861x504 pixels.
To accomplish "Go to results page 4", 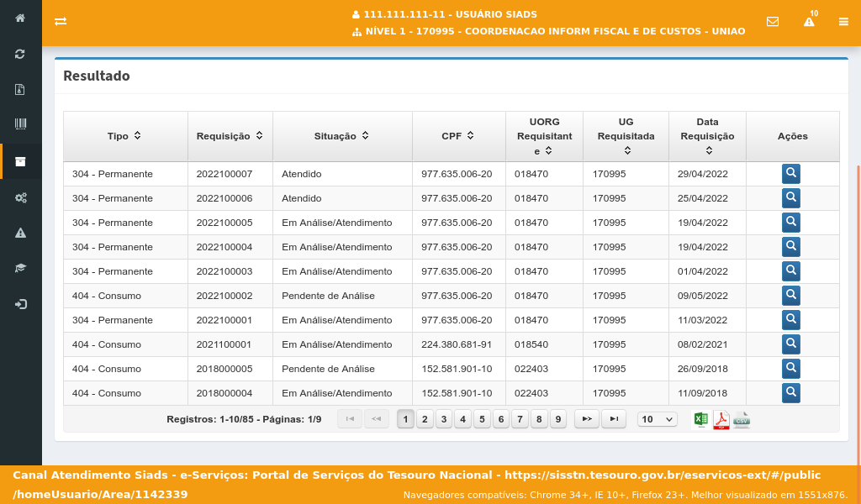I will pos(463,419).
